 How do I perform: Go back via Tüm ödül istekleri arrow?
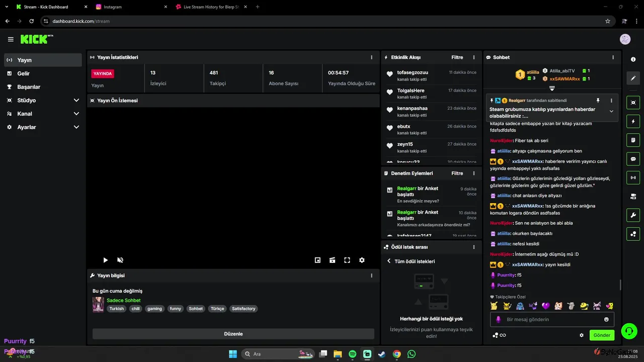tap(389, 261)
